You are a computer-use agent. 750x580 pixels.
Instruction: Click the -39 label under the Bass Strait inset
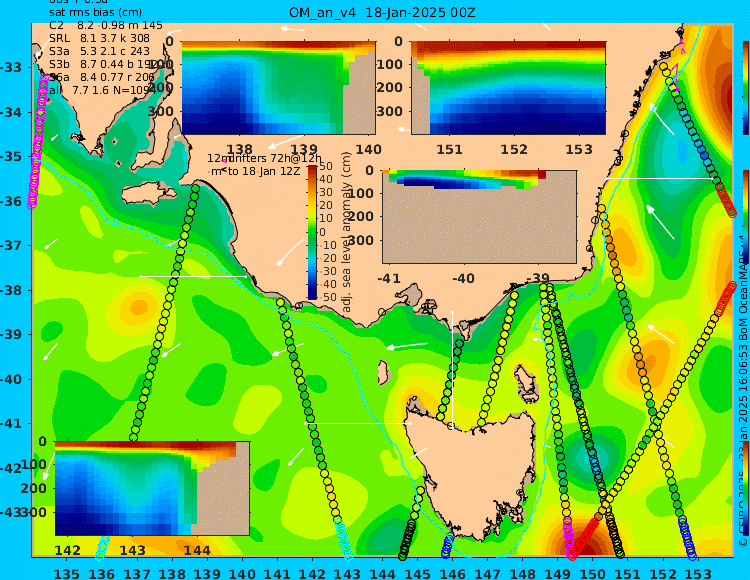pyautogui.click(x=538, y=278)
